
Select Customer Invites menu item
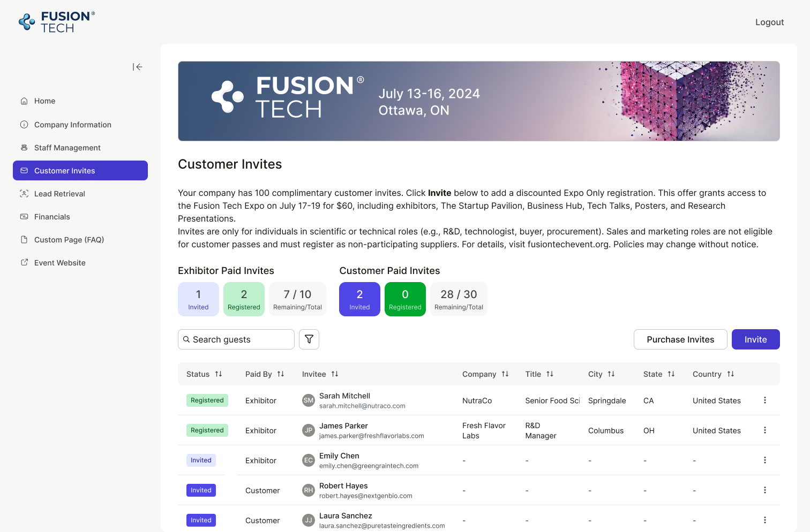pos(80,171)
